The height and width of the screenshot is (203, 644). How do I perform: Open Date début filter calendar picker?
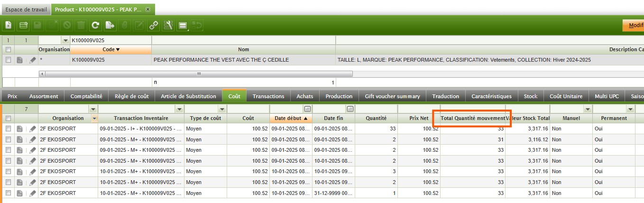click(307, 109)
